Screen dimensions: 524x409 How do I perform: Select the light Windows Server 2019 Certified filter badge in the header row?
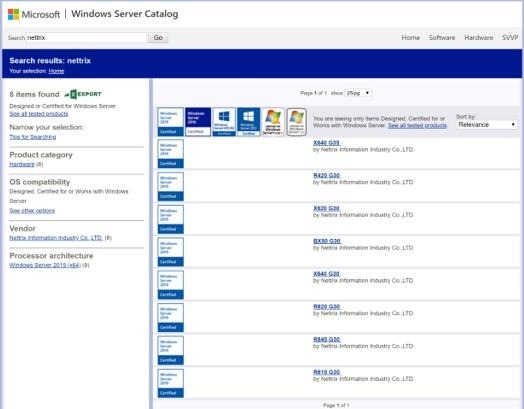170,122
